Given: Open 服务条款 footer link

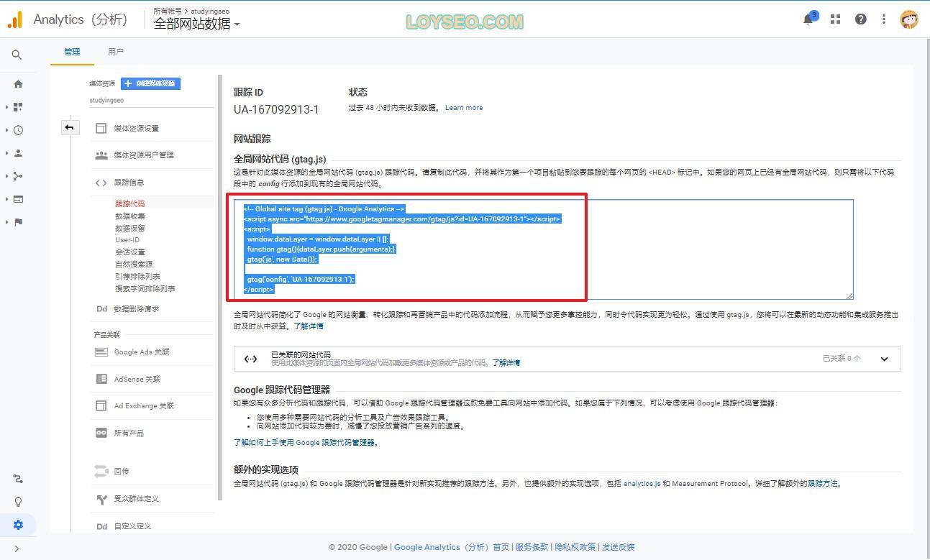Looking at the screenshot, I should (532, 547).
